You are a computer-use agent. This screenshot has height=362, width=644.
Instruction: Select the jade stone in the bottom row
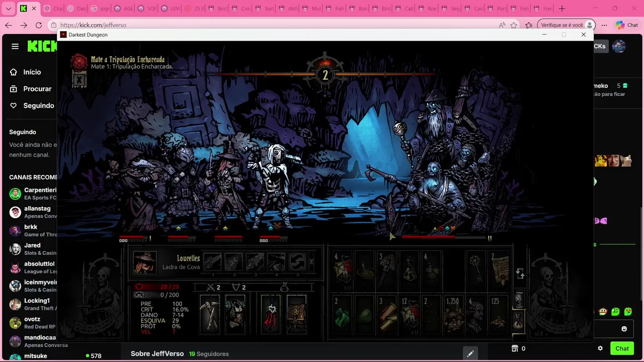[365, 314]
